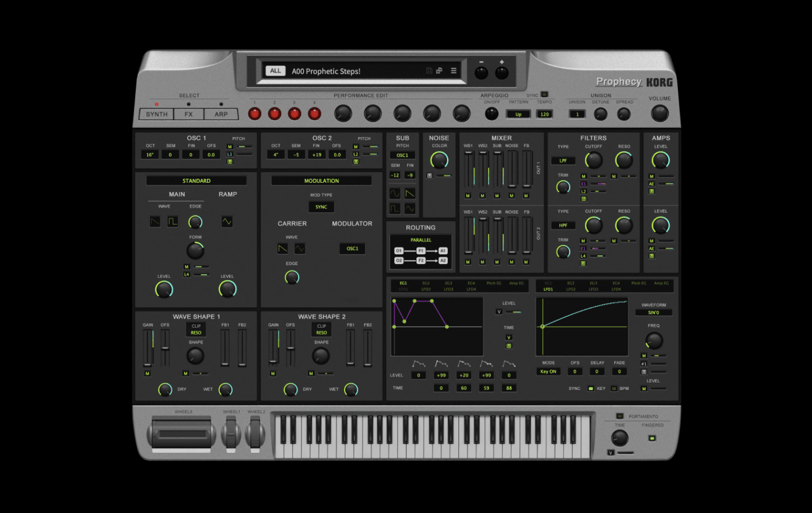Select the SUB oscillator triangle wave icon
The width and height of the screenshot is (812, 513).
point(410,208)
